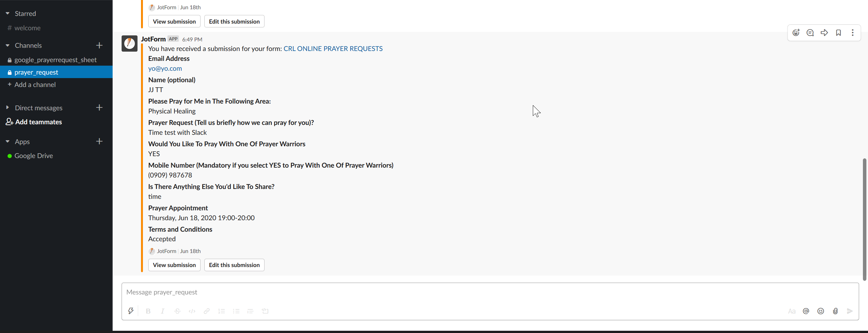Attach a file with the paperclip

click(835, 311)
